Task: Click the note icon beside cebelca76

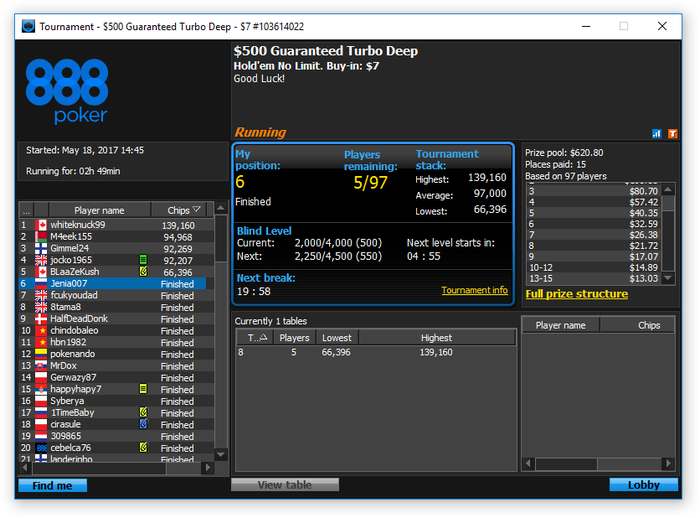Action: coord(143,447)
